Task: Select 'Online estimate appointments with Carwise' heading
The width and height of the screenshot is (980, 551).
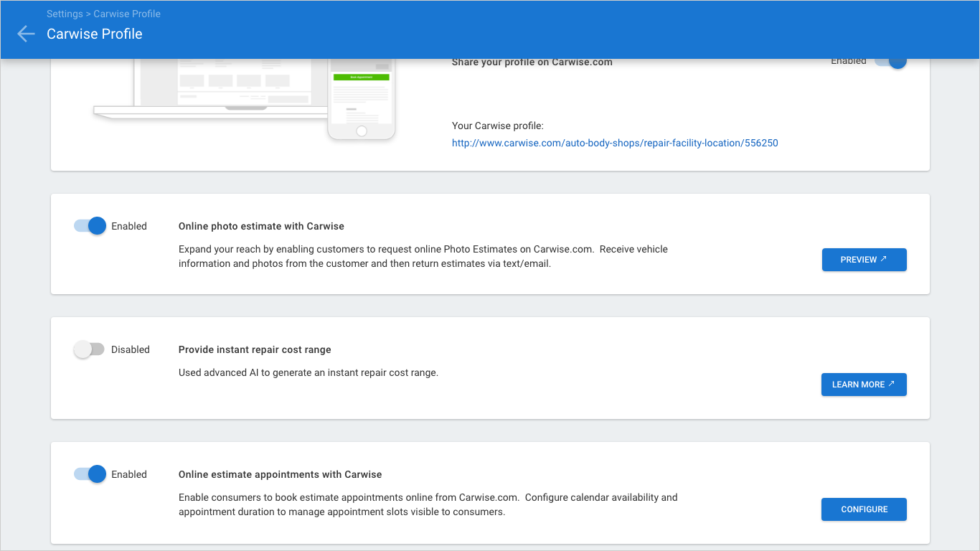Action: [x=280, y=474]
